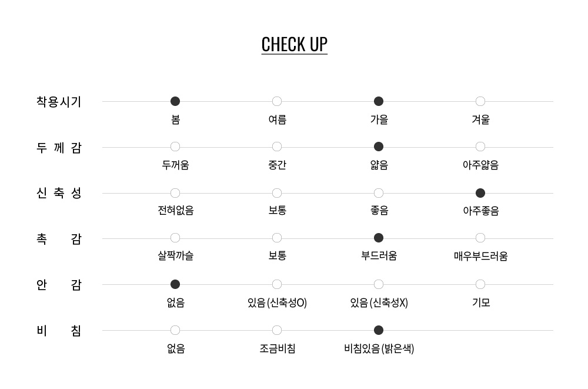Pick 매우부드러움 texture option circle
This screenshot has height=389, width=588.
[x=480, y=238]
